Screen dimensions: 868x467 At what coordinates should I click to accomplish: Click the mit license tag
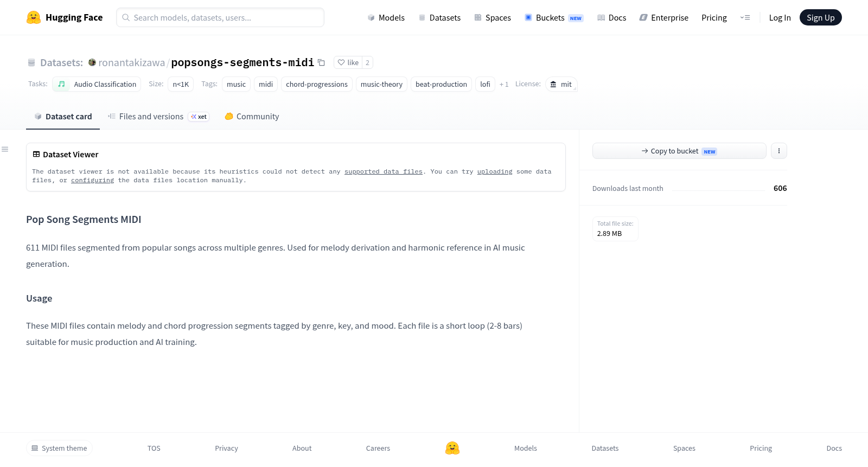[x=561, y=84]
